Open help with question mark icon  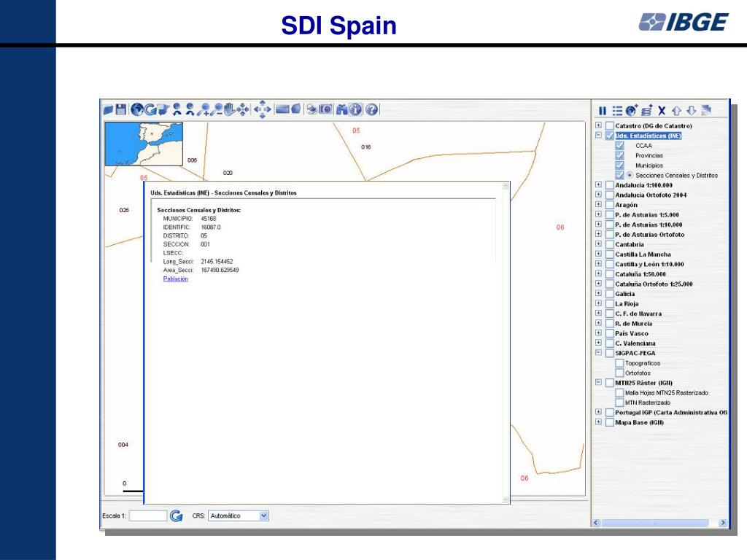pos(371,109)
